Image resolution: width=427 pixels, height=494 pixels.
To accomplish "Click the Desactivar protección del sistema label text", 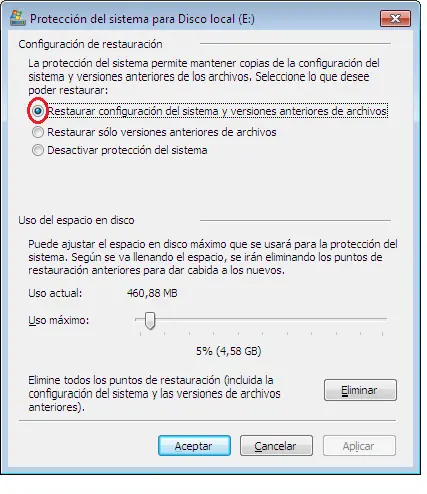I will click(127, 150).
